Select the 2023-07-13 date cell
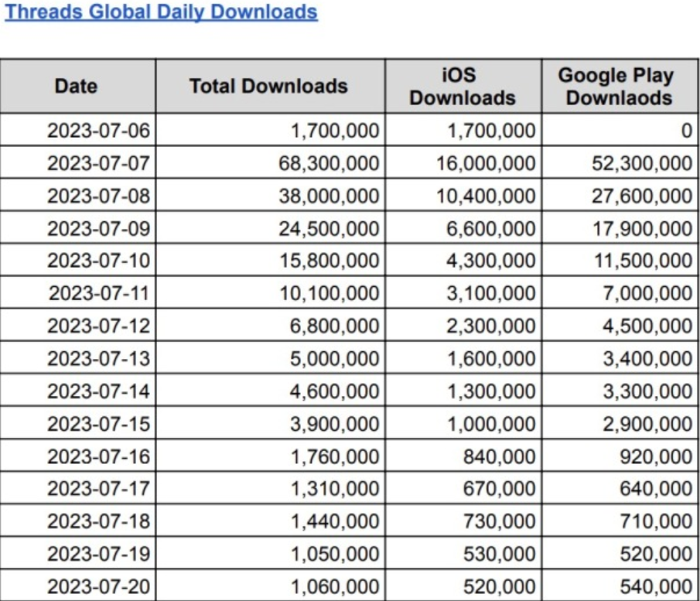This screenshot has width=700, height=601. tap(78, 357)
